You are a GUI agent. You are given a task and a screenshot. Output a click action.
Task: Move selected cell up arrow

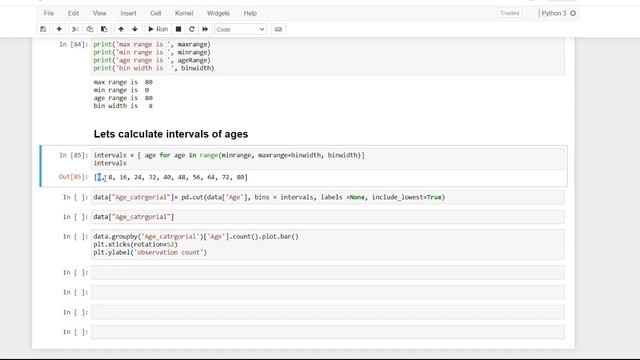click(x=121, y=29)
